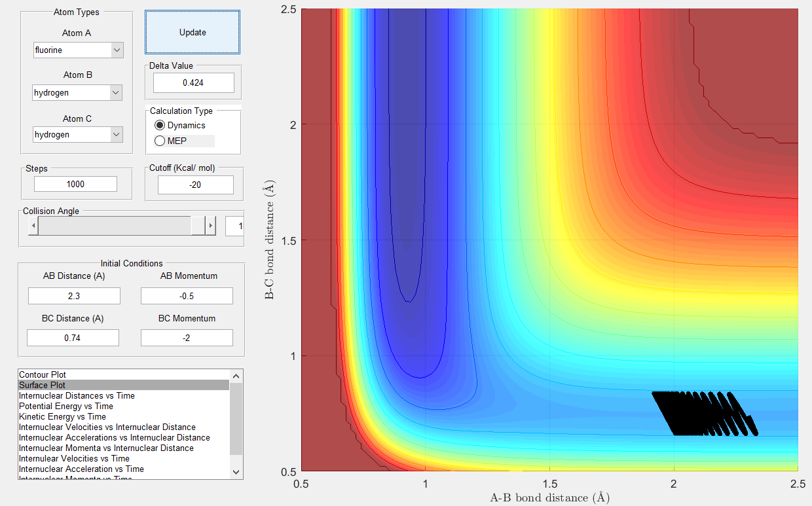Click the AB Distance field showing 2.3

click(74, 296)
